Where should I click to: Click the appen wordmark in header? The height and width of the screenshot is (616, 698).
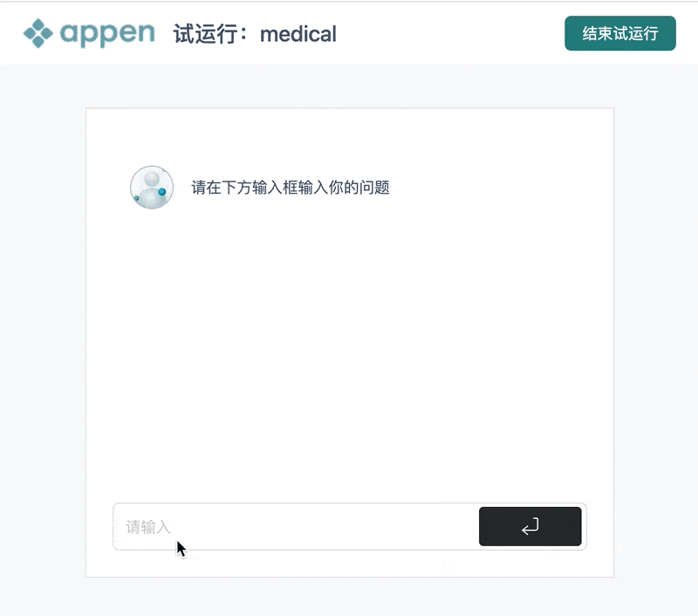(107, 34)
